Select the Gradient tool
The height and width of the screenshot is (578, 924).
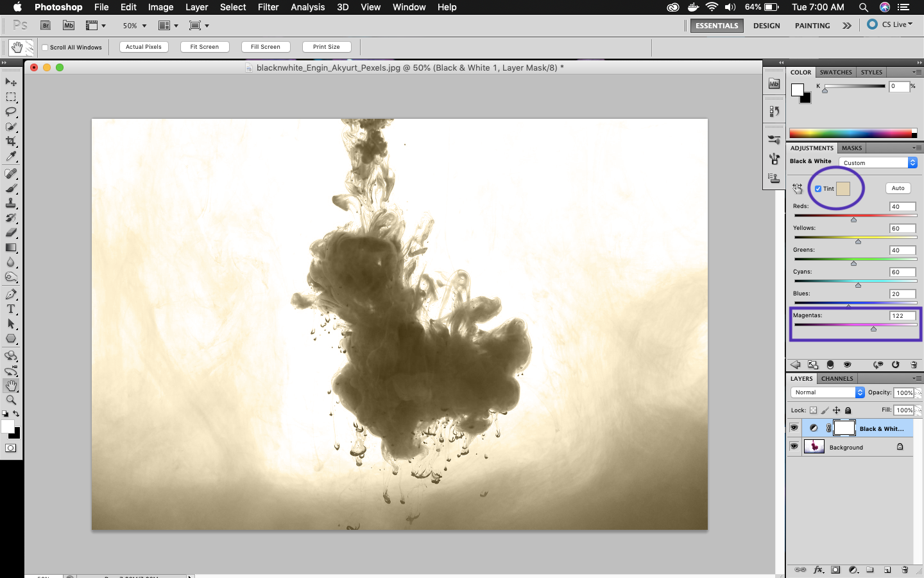coord(11,247)
